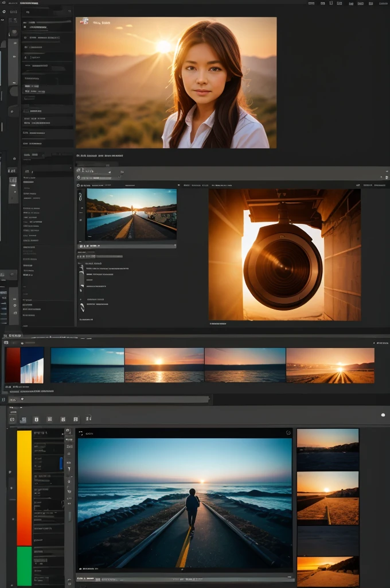Screen dimensions: 390x588
Task: Click the long horizontal bar below the filmstrip
Action: pyautogui.click(x=108, y=400)
